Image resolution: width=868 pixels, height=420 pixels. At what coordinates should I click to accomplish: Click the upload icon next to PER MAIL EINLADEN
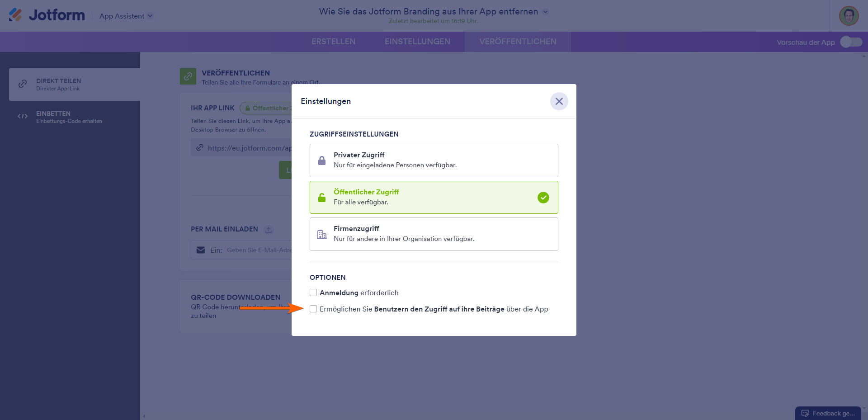point(269,230)
